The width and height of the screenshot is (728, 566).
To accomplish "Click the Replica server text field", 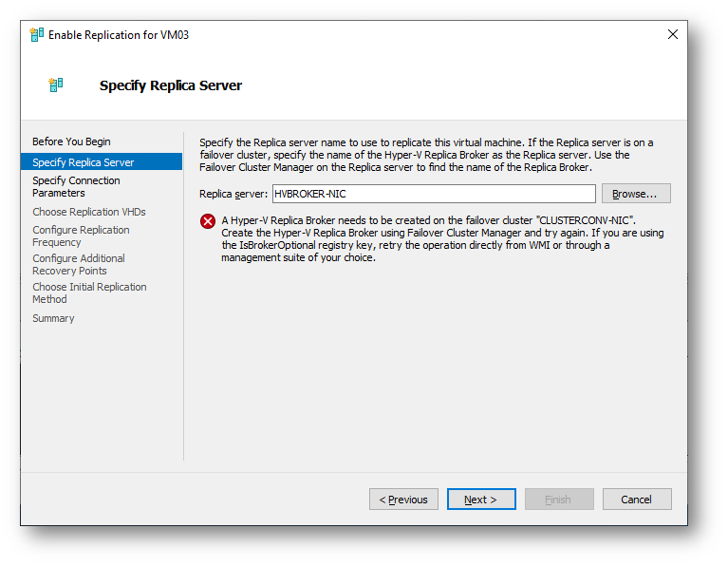I will (434, 194).
